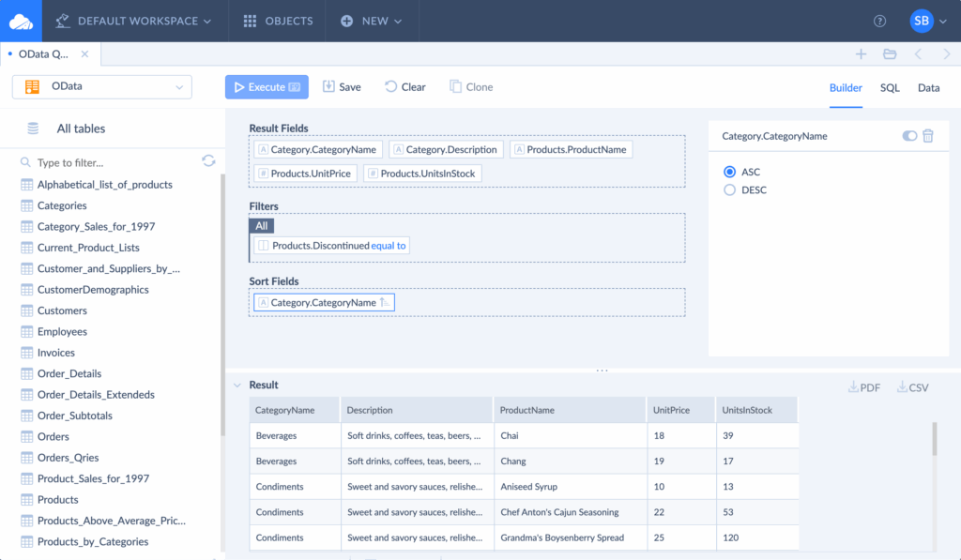The image size is (961, 560).
Task: Open help using the question mark icon
Action: pyautogui.click(x=879, y=20)
